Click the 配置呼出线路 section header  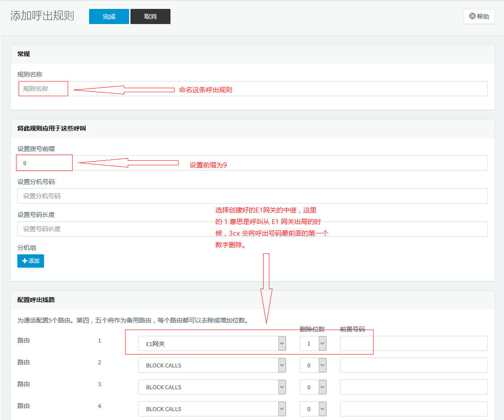pyautogui.click(x=36, y=300)
